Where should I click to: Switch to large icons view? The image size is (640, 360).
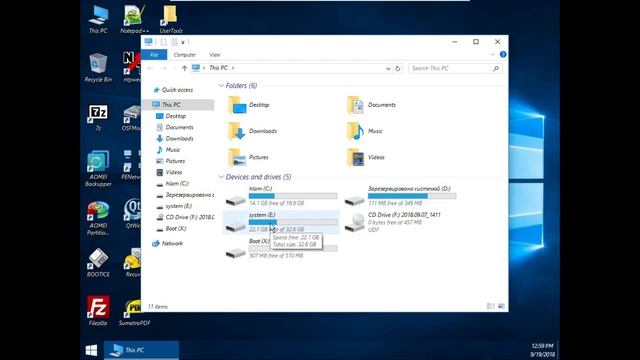click(501, 306)
